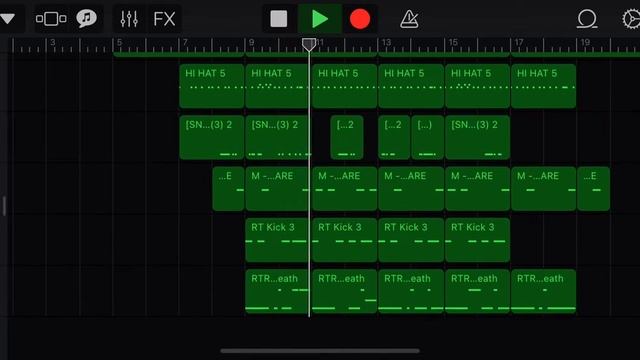Image resolution: width=640 pixels, height=360 pixels.
Task: Select HI HAT 5 region at bar 15
Action: [x=478, y=86]
